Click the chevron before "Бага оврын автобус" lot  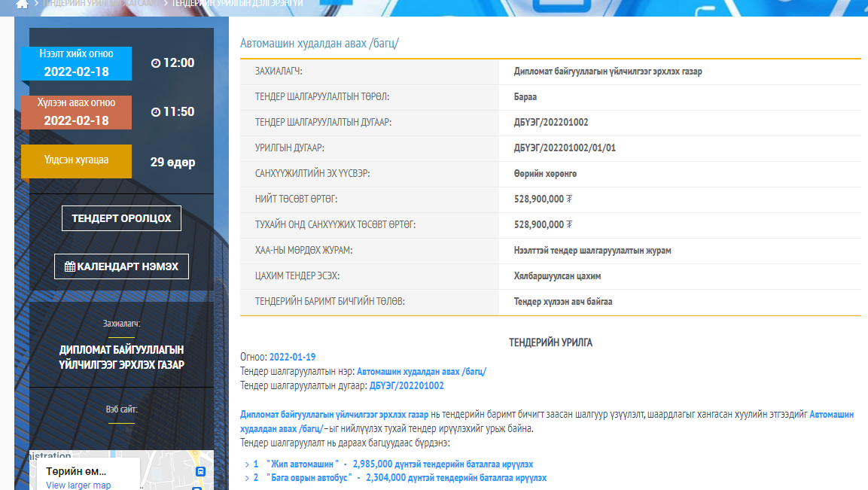(x=246, y=478)
